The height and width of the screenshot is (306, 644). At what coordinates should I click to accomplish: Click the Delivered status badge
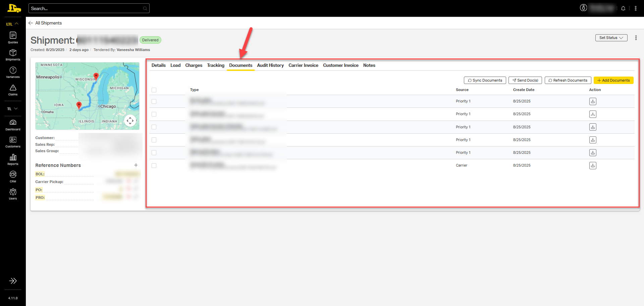150,40
